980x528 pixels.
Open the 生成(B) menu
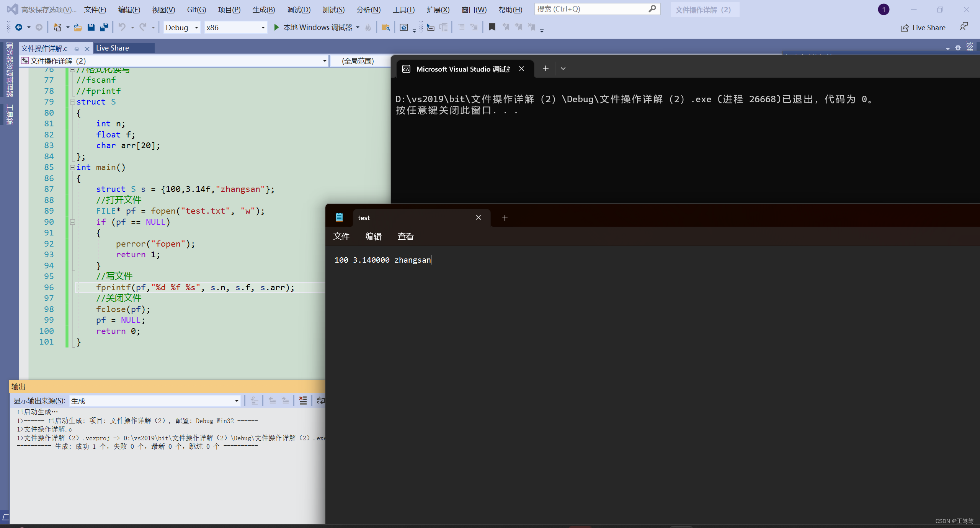tap(264, 10)
